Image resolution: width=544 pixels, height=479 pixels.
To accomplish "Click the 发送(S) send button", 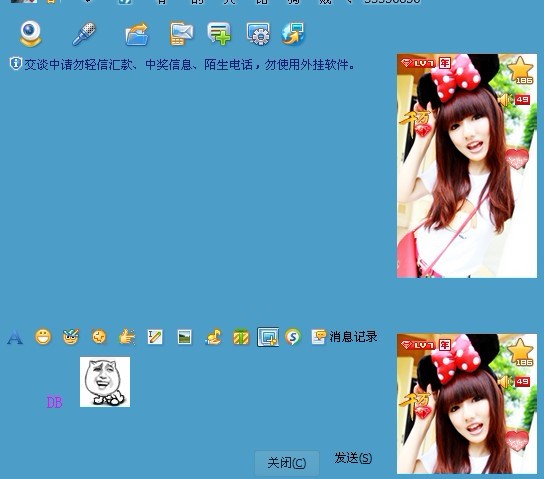I will (x=353, y=458).
